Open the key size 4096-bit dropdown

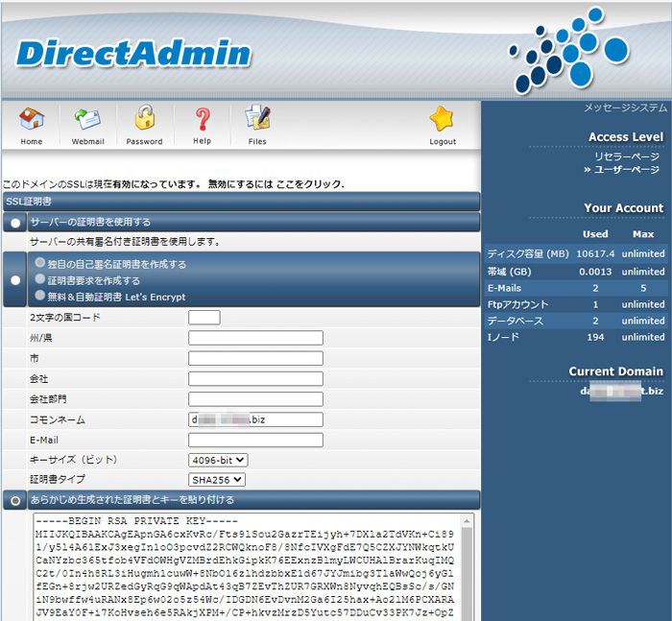[218, 461]
